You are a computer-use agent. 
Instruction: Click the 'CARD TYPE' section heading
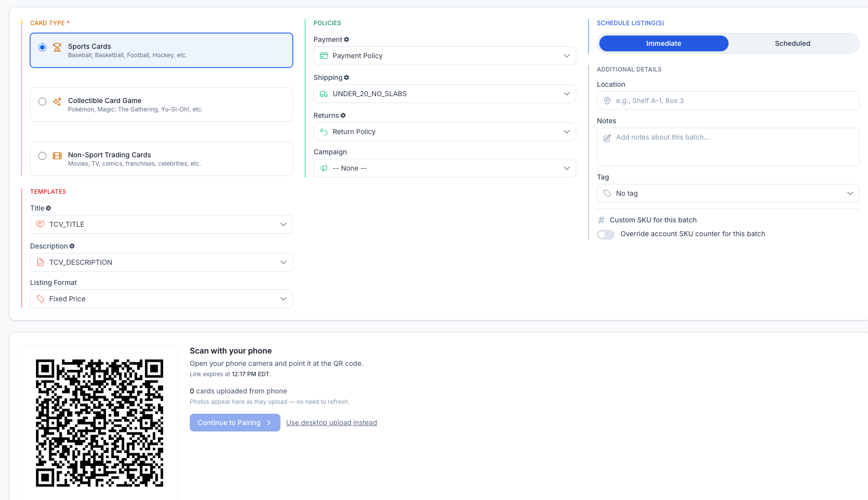click(x=50, y=23)
